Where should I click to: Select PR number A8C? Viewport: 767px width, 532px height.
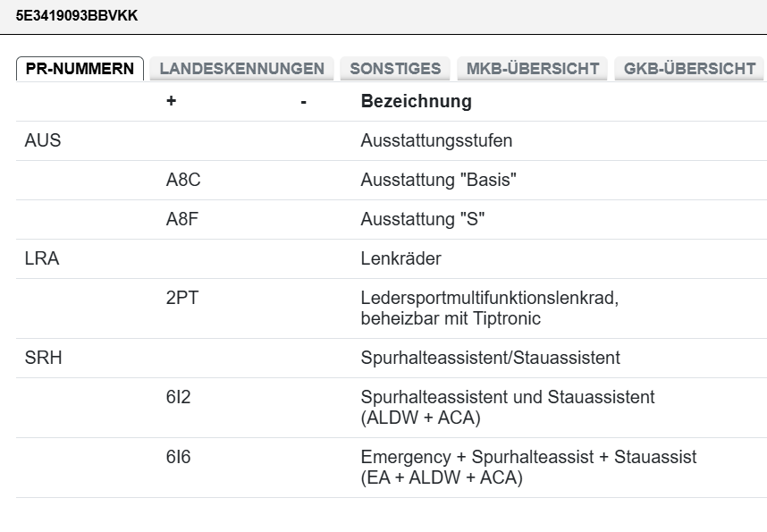[183, 180]
